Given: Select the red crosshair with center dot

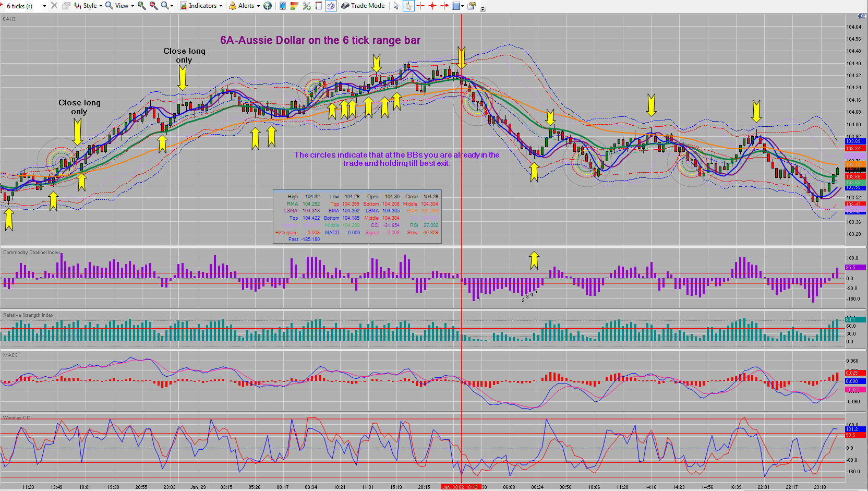Looking at the screenshot, I should [x=432, y=6].
